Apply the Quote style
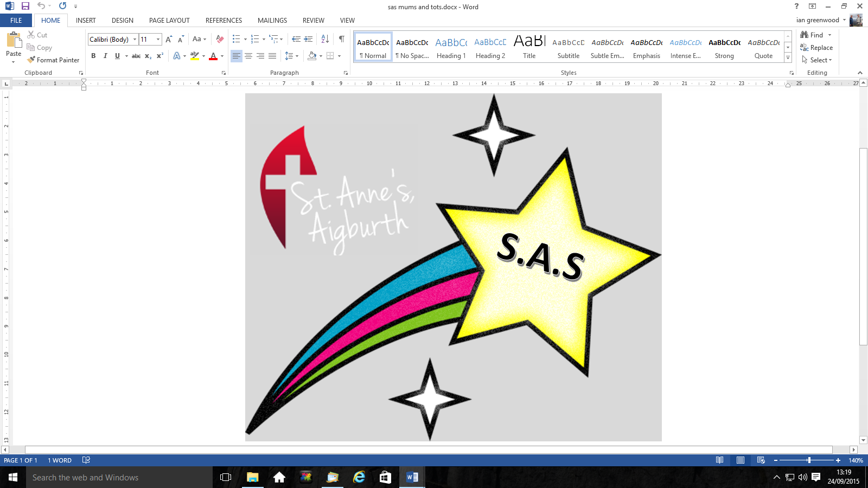This screenshot has width=868, height=488. click(764, 47)
